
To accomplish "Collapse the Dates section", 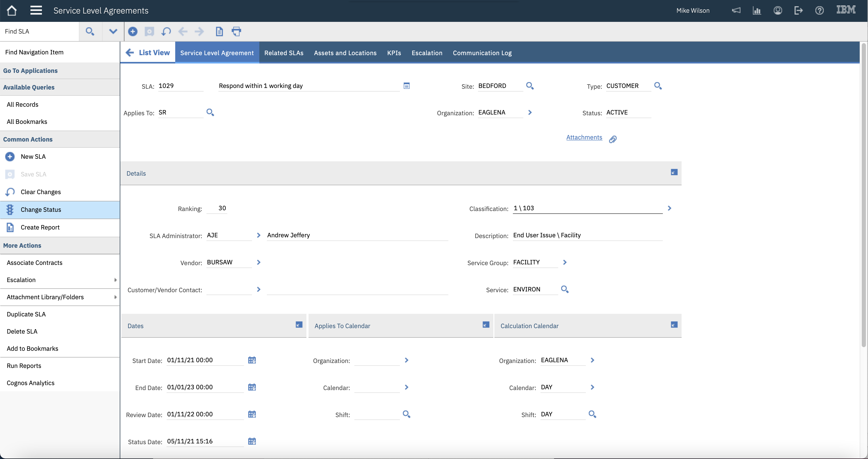I will (x=299, y=325).
